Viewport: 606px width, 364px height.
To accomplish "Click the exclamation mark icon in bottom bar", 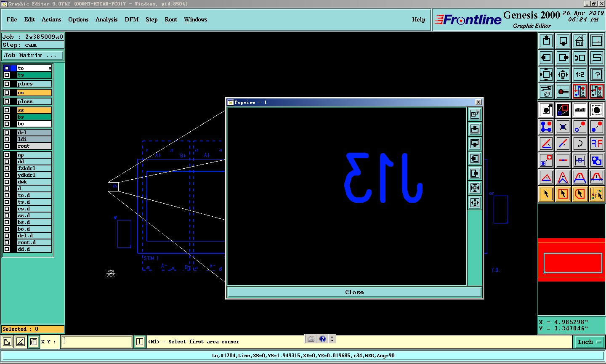I will [140, 342].
